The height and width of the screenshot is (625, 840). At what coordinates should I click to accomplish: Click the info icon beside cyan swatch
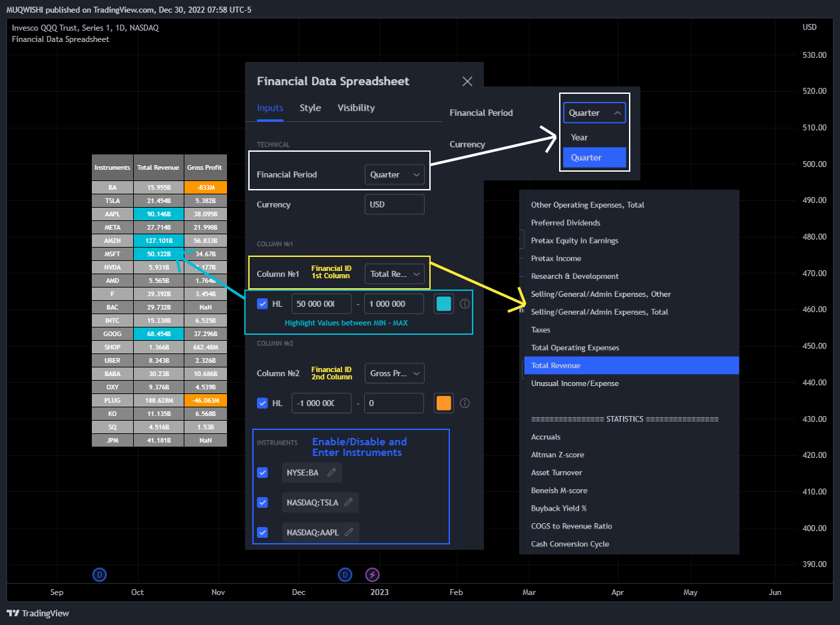465,304
